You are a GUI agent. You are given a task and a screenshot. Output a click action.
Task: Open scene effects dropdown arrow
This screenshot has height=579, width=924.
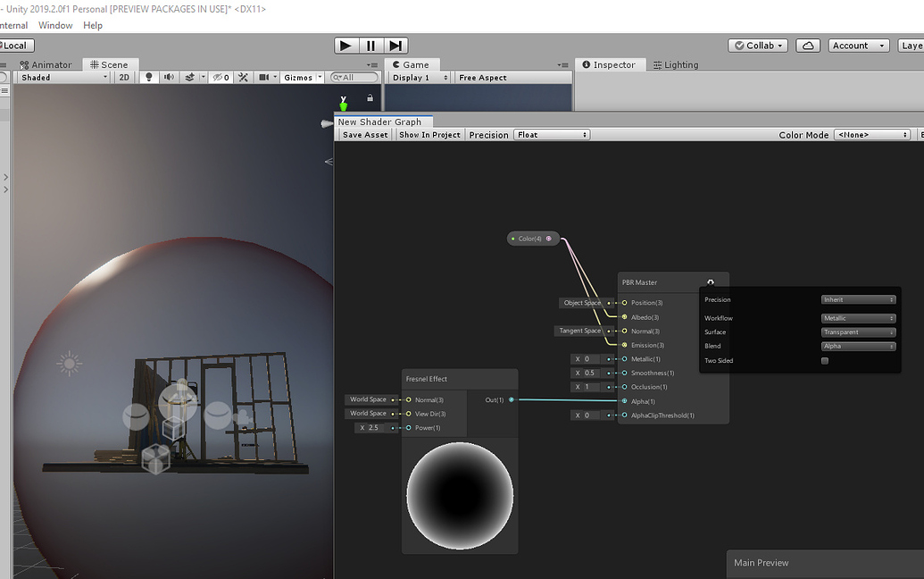click(203, 77)
